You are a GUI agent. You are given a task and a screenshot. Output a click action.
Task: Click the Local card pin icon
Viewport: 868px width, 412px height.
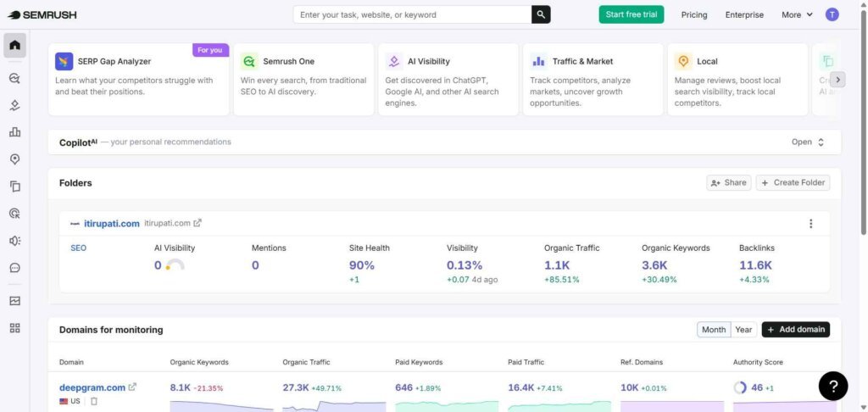tap(683, 62)
